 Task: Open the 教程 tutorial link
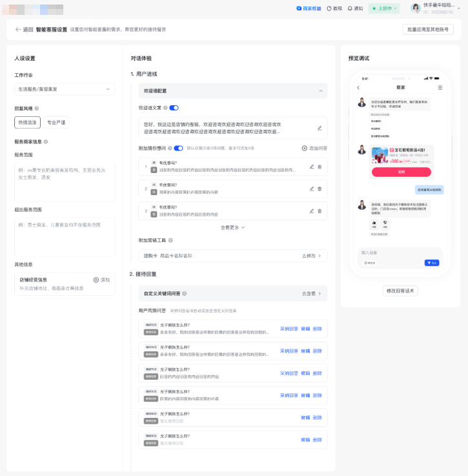point(334,8)
